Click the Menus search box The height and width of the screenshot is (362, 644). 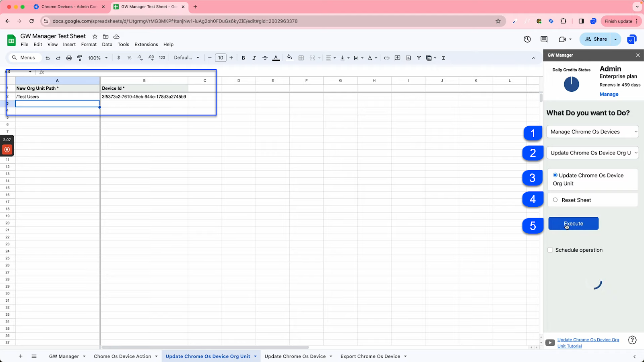click(x=24, y=58)
